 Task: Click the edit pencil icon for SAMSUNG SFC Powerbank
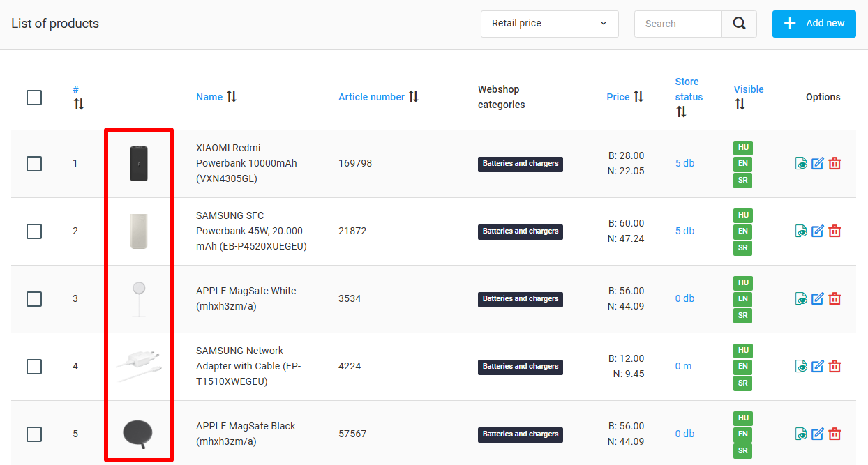click(x=818, y=231)
